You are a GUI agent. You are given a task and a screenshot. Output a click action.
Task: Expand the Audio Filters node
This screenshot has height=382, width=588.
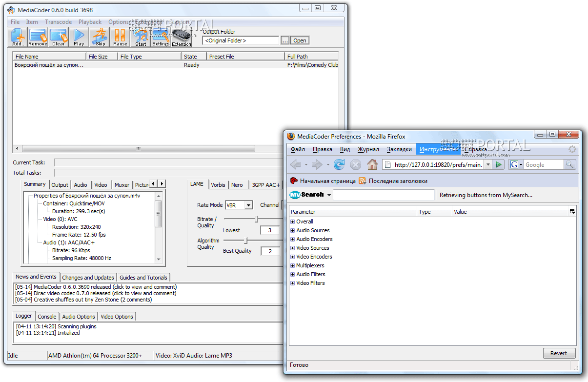(293, 274)
